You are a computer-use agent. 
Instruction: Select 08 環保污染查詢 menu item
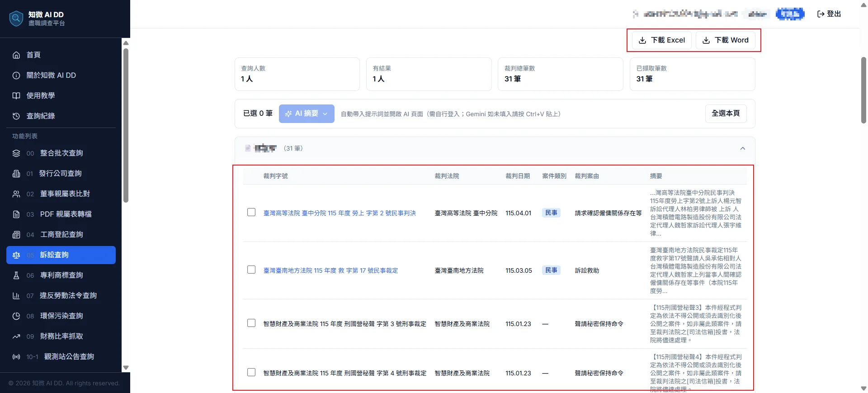coord(61,316)
